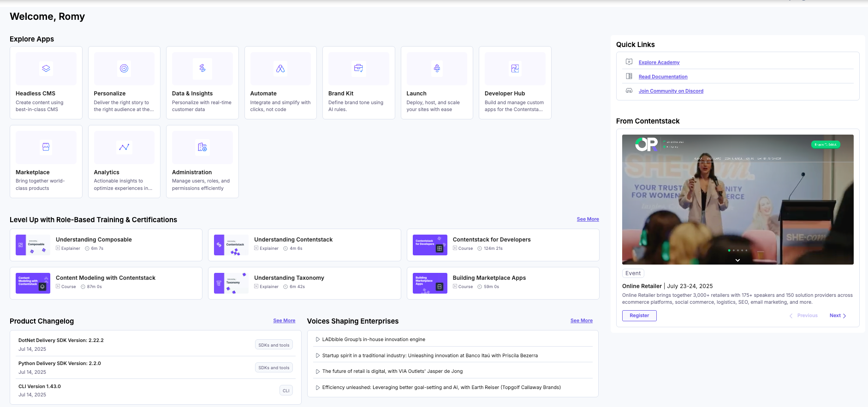See More in Product Changelog

click(x=284, y=321)
